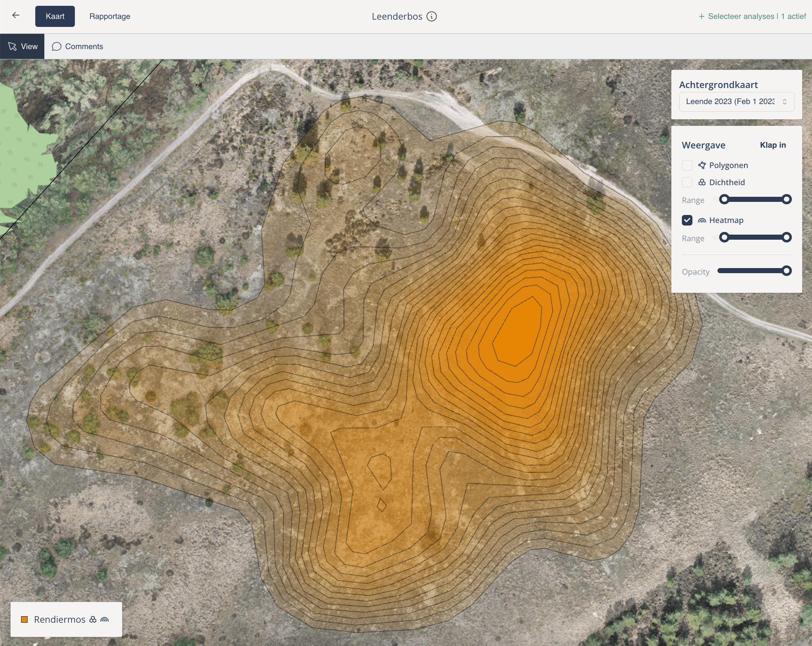Collapse the Weergave panel with Klap in
The width and height of the screenshot is (812, 646).
click(772, 145)
